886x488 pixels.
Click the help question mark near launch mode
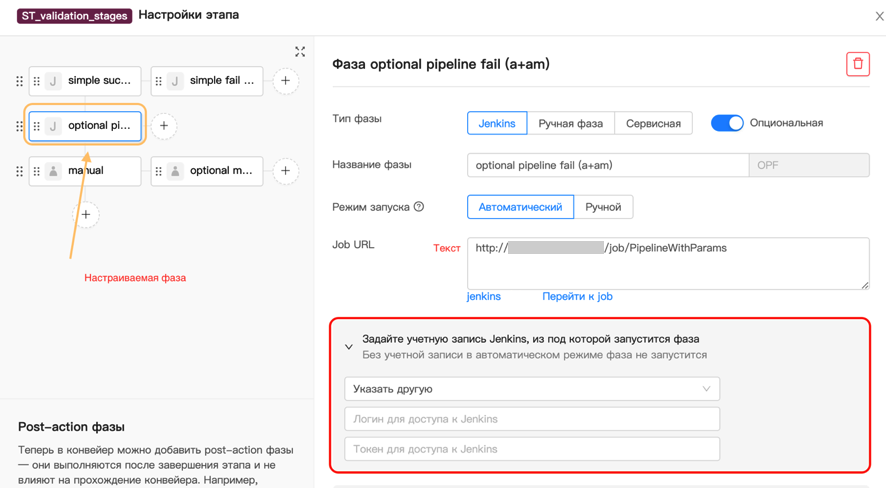click(x=419, y=207)
